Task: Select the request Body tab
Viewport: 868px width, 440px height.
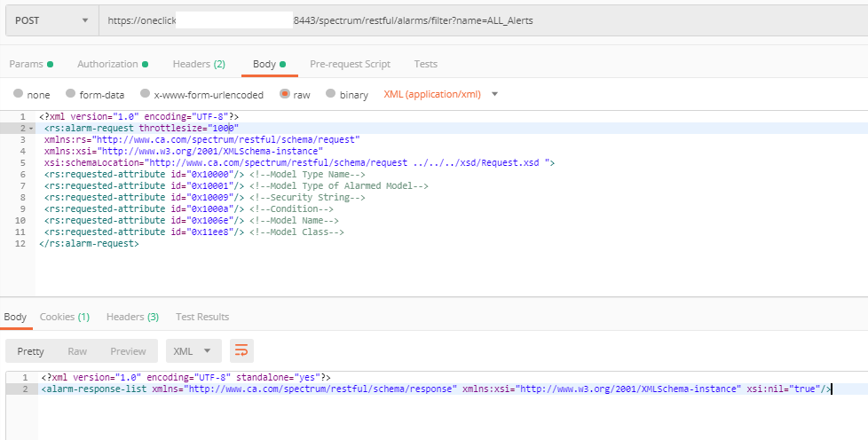Action: point(270,64)
